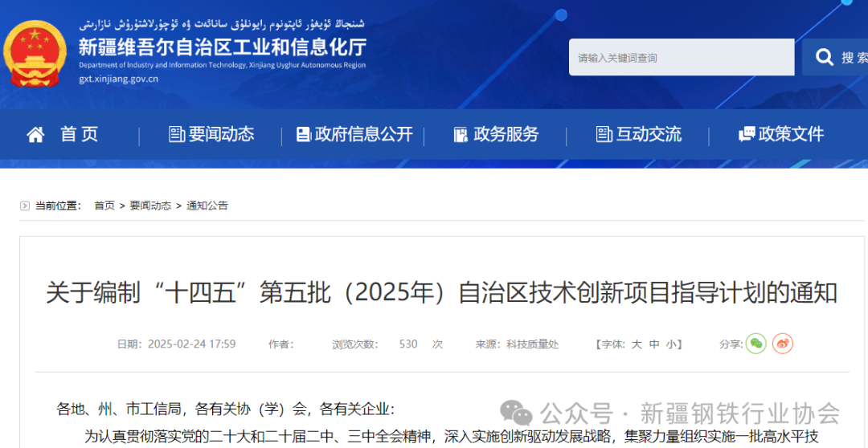The image size is (868, 448).
Task: Click the icon beside 互动交流
Action: point(604,134)
